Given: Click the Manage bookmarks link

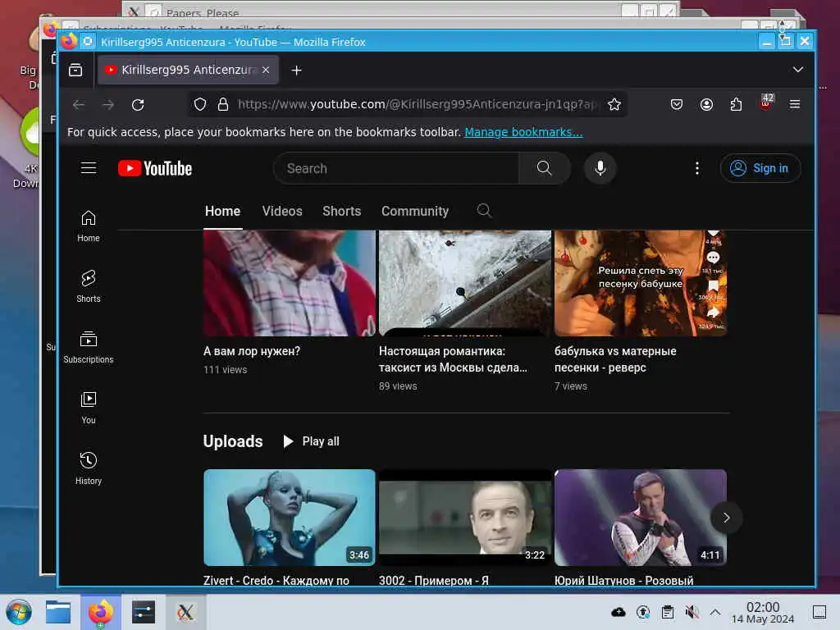Looking at the screenshot, I should pos(523,132).
